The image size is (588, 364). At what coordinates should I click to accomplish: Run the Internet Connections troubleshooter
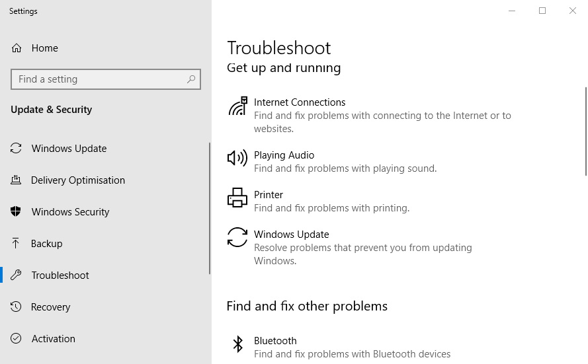300,102
